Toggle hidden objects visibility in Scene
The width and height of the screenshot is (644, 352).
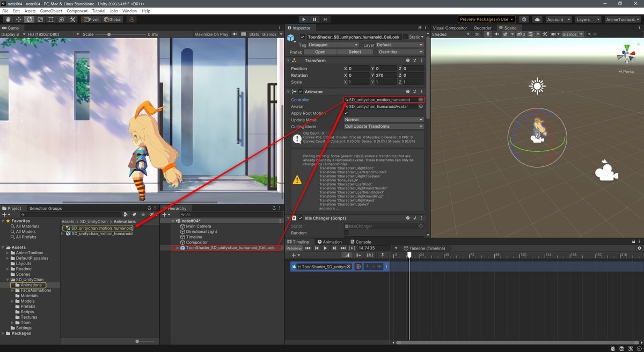pyautogui.click(x=522, y=34)
